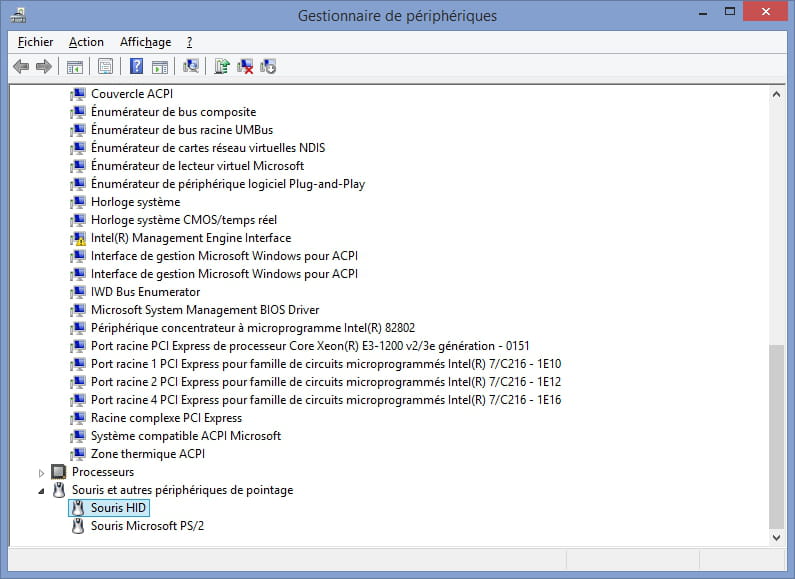Click the Horloge système device icon
The height and width of the screenshot is (579, 795).
[78, 202]
